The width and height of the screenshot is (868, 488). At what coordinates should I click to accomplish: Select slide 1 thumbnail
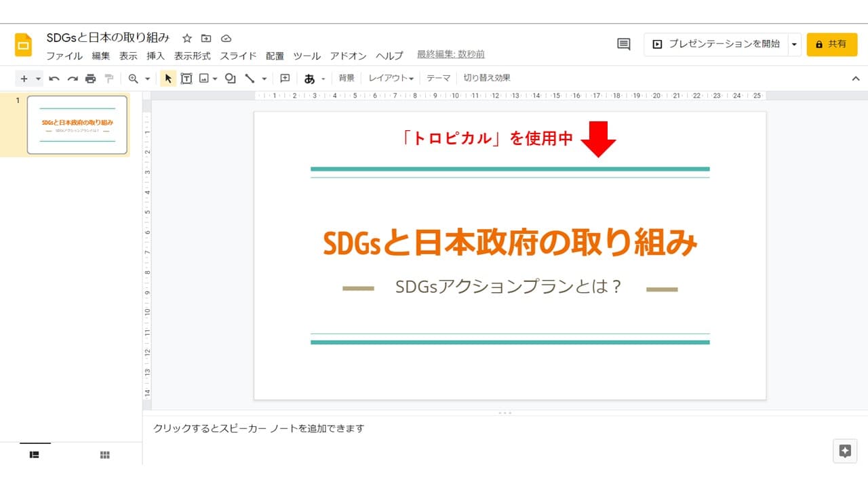[x=77, y=125]
